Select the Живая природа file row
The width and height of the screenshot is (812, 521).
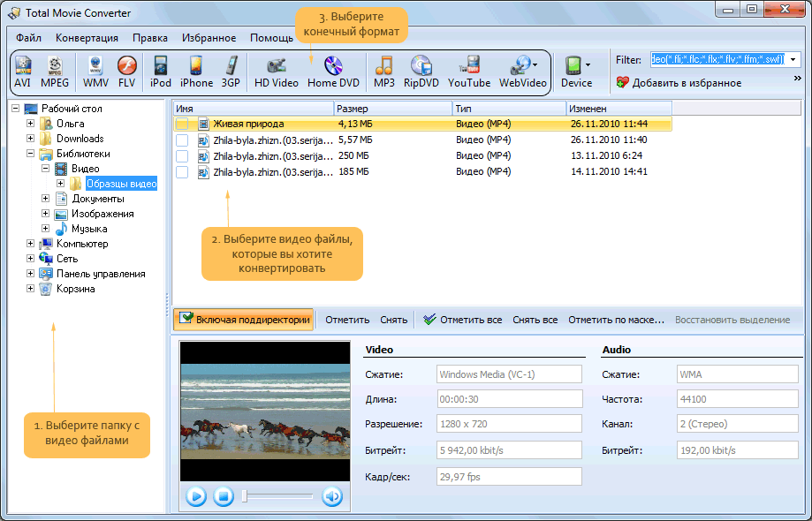coord(422,125)
